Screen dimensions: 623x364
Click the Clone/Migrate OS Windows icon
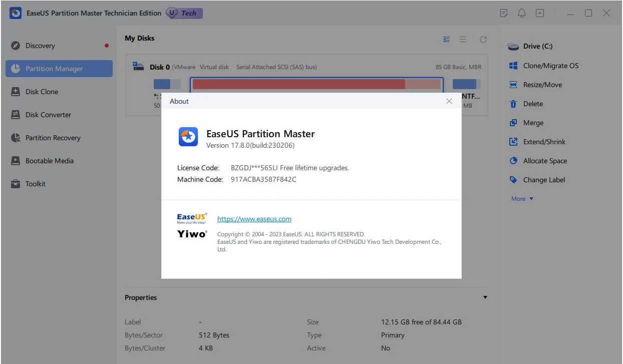(513, 66)
